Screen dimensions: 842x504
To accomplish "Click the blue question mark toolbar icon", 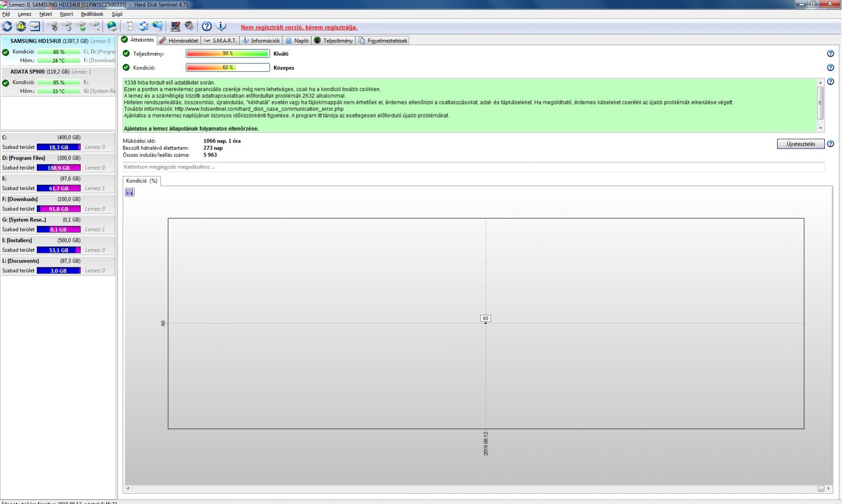I will [207, 27].
